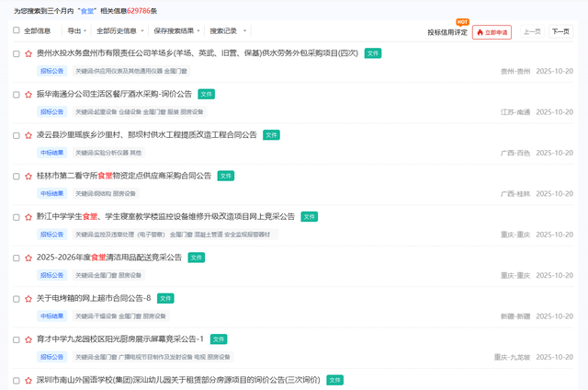The width and height of the screenshot is (588, 390).
Task: Star the 育才中学九龙园校区 listing
Action: click(28, 339)
